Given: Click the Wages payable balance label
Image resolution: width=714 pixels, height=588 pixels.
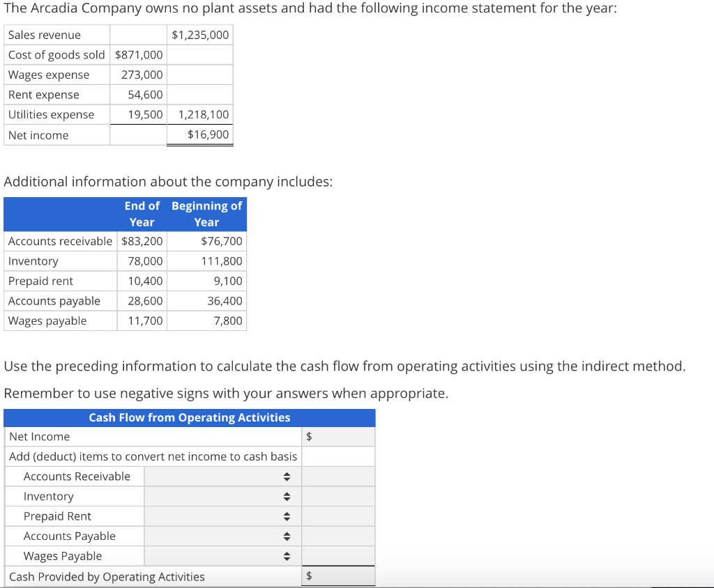Looking at the screenshot, I should click(47, 321).
